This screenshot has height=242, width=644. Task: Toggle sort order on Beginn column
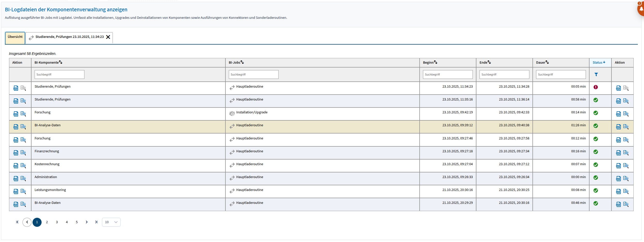(x=435, y=62)
